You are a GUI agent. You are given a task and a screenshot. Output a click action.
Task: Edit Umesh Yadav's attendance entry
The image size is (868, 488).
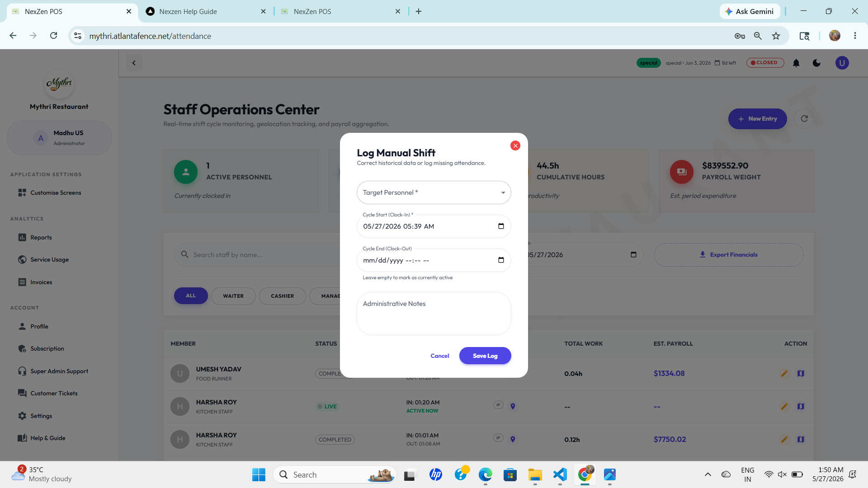pos(784,374)
